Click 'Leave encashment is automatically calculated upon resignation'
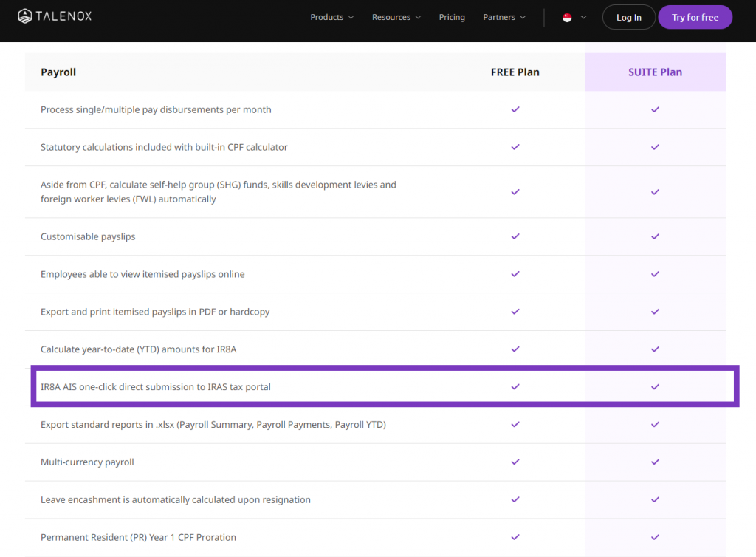The image size is (756, 557). pos(176,500)
